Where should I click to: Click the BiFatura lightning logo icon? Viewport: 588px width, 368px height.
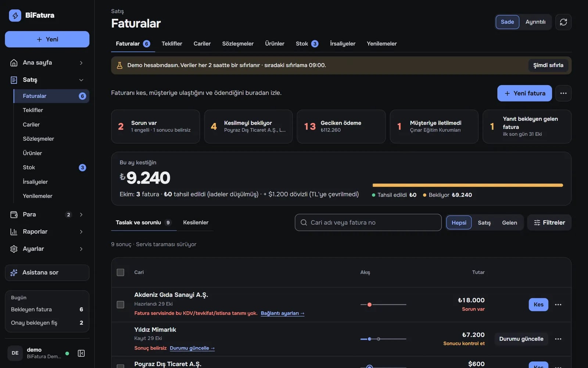[x=15, y=15]
